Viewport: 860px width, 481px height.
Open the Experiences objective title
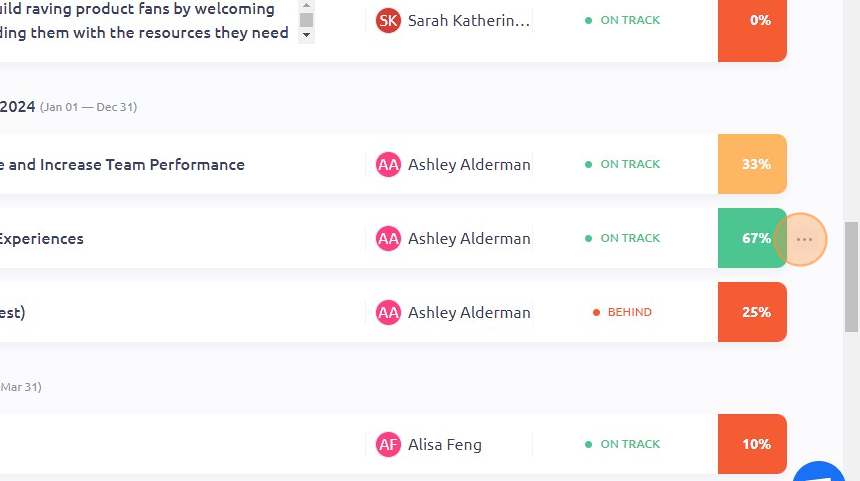coord(42,239)
